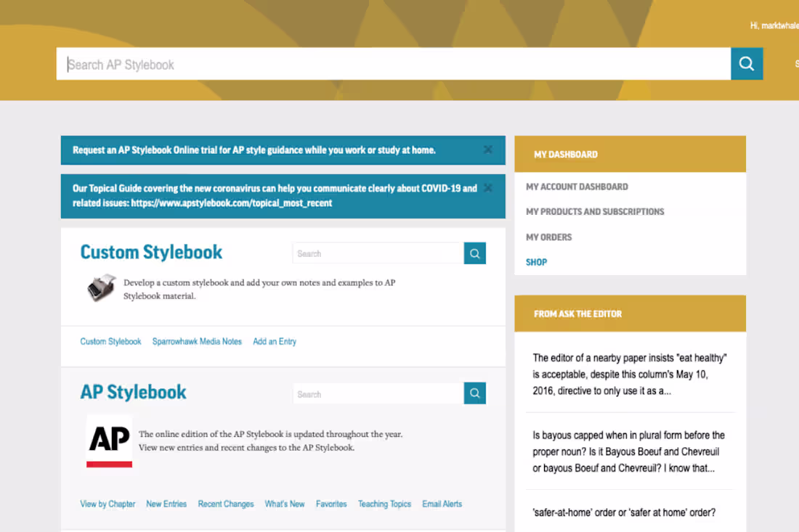
Task: Open My Account Dashboard
Action: [x=576, y=187]
